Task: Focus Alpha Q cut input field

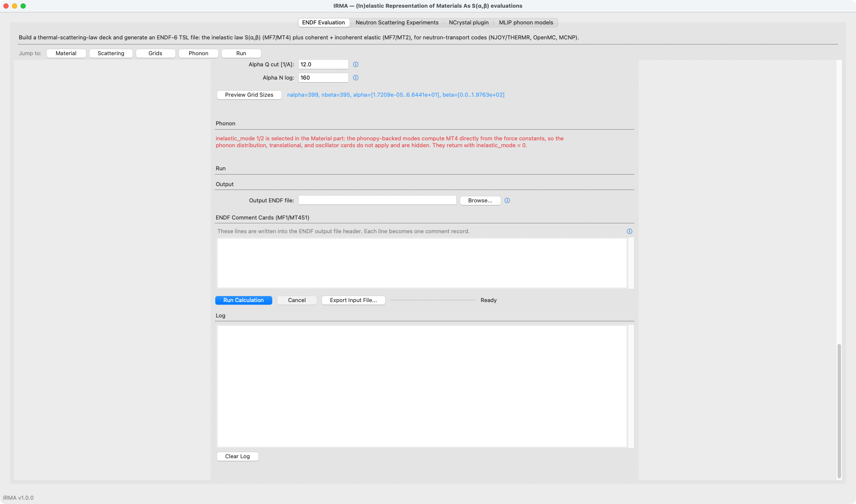Action: 324,65
